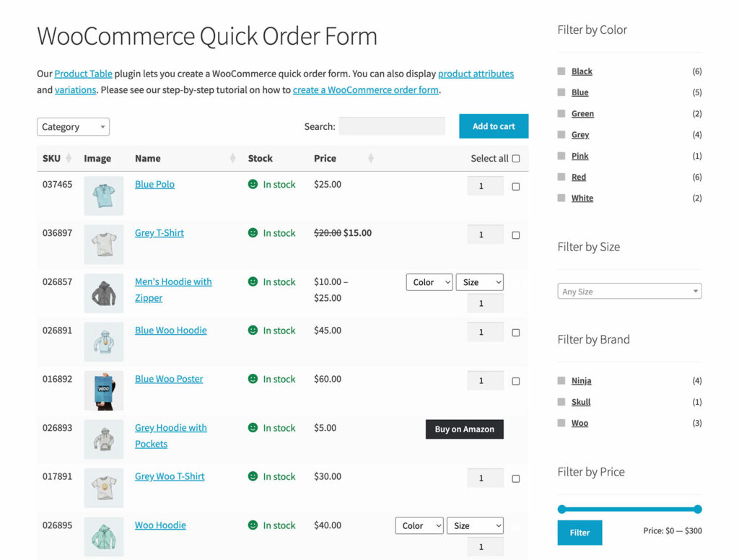Check the box for Grey Woo T-Shirt
The width and height of the screenshot is (739, 560).
tap(516, 479)
